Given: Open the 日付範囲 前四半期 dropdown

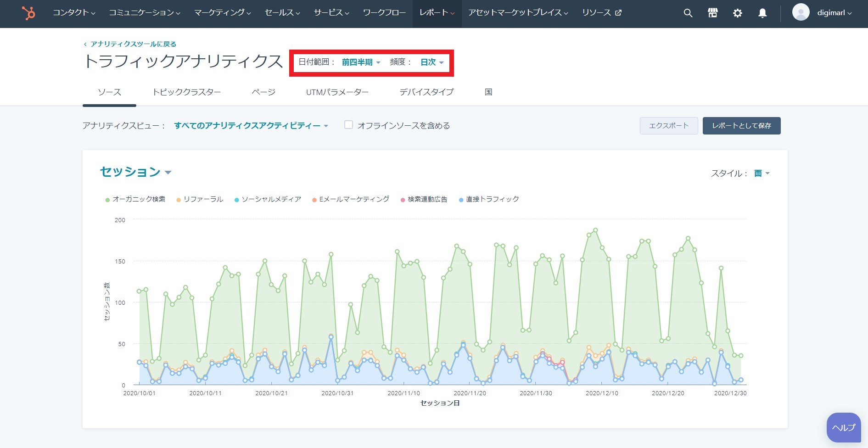Looking at the screenshot, I should click(361, 62).
